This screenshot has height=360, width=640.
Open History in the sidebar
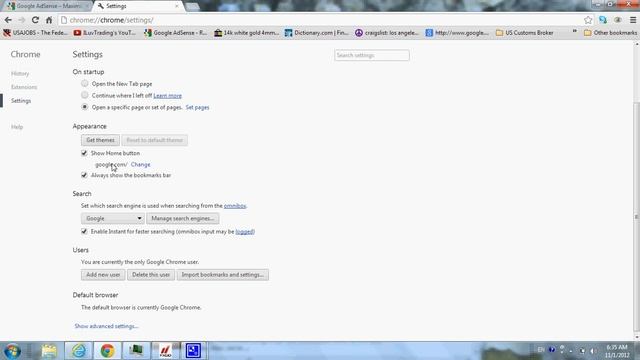pos(20,73)
